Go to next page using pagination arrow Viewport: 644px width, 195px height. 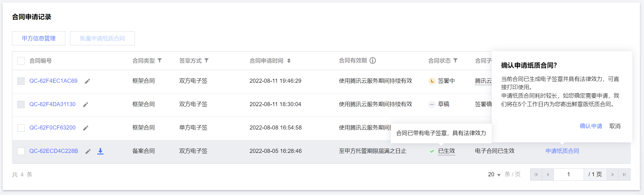click(613, 175)
